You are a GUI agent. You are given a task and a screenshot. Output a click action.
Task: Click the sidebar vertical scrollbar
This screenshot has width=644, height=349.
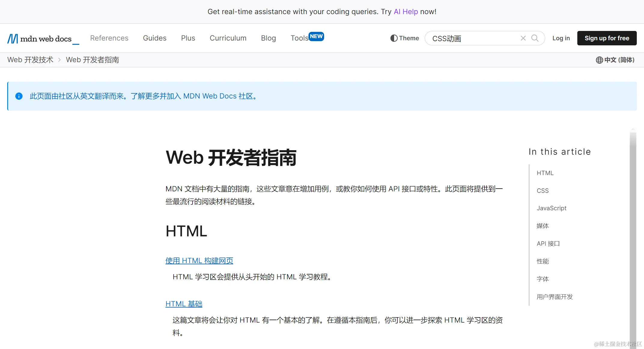(633, 234)
